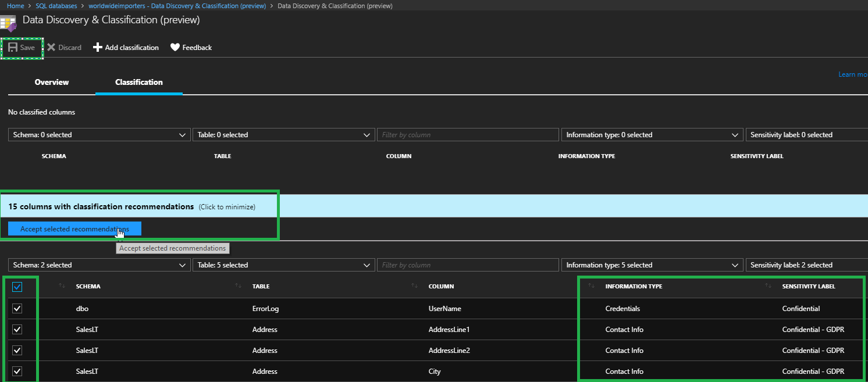
Task: Click the lower 'Filter by column' field
Action: [468, 265]
